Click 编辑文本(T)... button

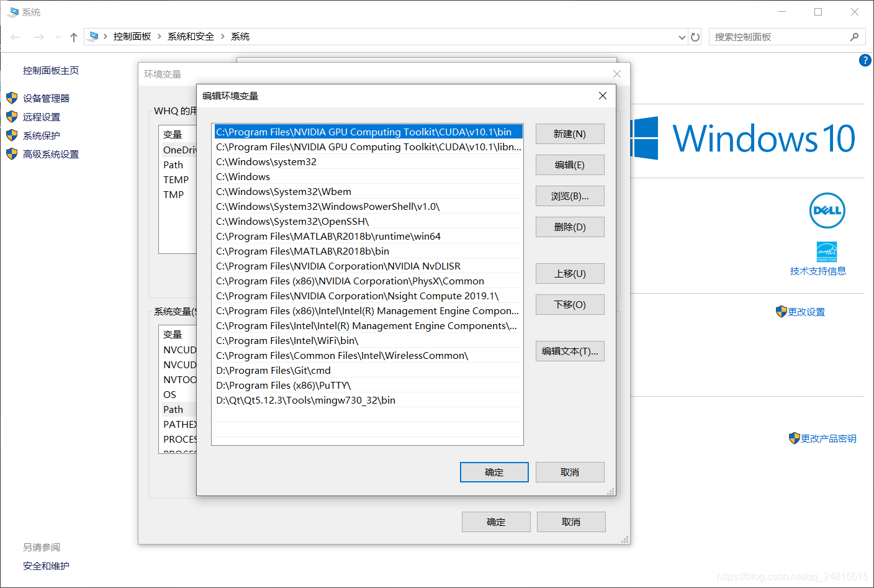coord(570,351)
